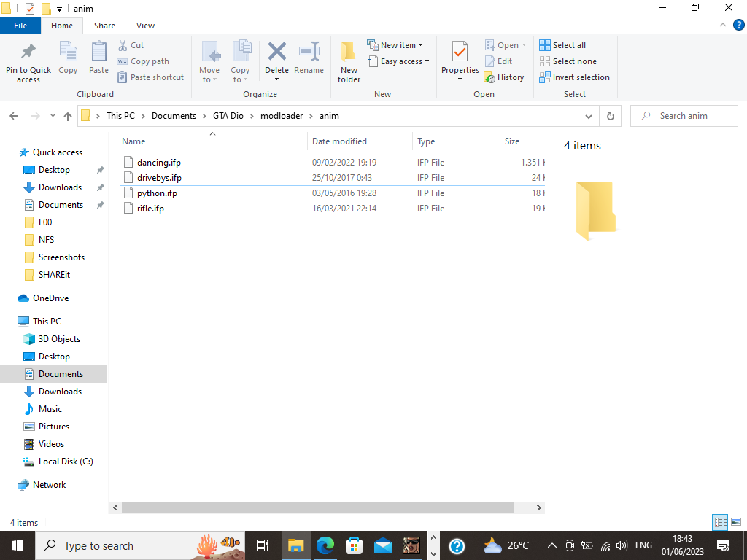Open the Copy to menu
The height and width of the screenshot is (560, 747).
tap(239, 62)
